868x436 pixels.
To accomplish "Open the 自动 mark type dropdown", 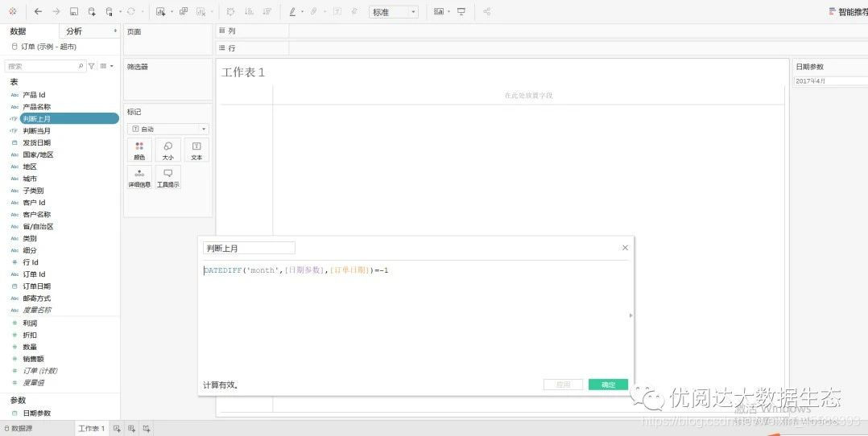I will 167,129.
